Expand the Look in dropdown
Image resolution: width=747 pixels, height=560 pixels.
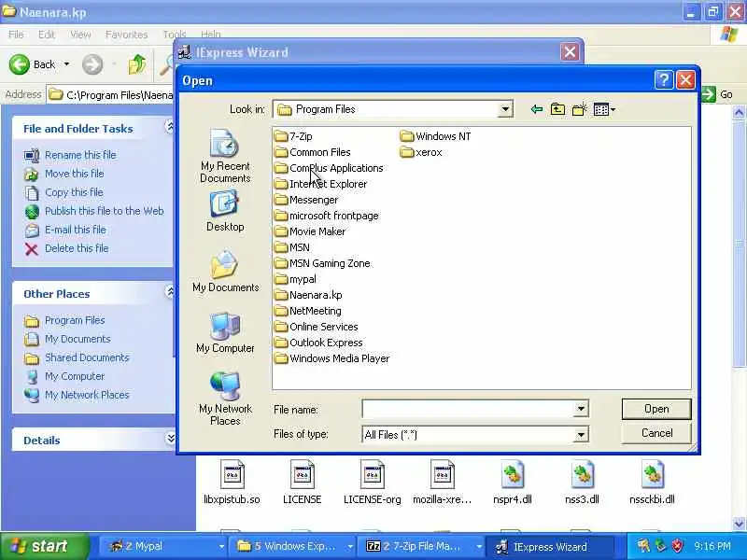pos(504,109)
